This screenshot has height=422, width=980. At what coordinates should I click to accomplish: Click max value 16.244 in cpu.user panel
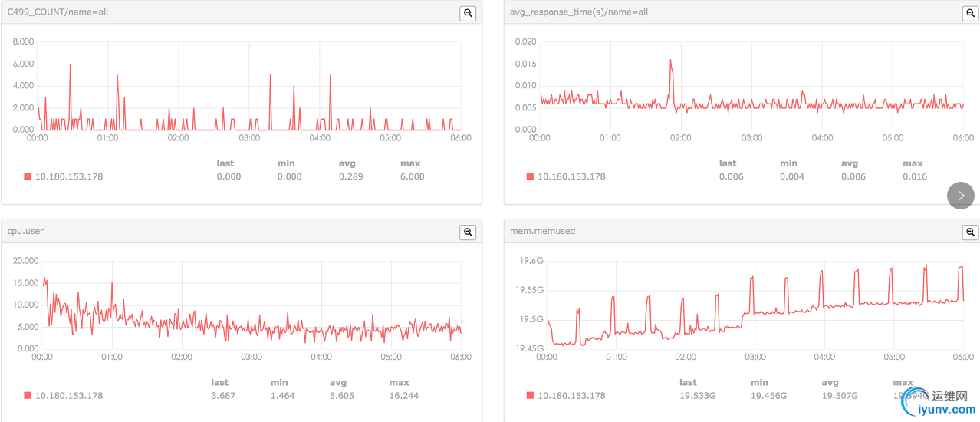tap(403, 396)
